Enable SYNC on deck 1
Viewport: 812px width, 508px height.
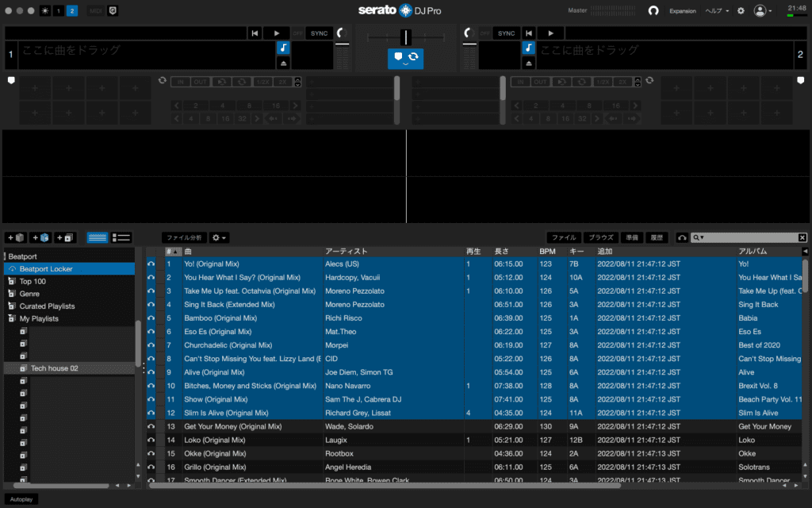click(x=319, y=33)
